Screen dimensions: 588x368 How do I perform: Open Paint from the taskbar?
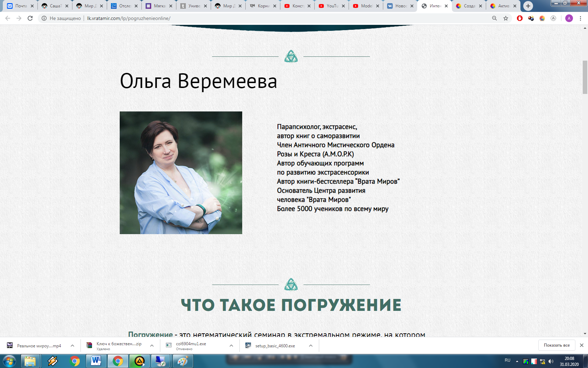coord(183,361)
